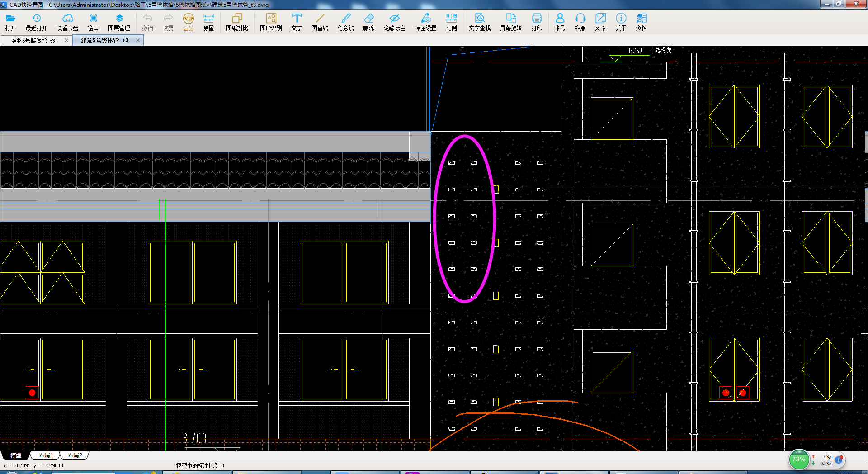Click the 13.150 elevation label
Screen dimensions: 868x474
[x=635, y=51]
